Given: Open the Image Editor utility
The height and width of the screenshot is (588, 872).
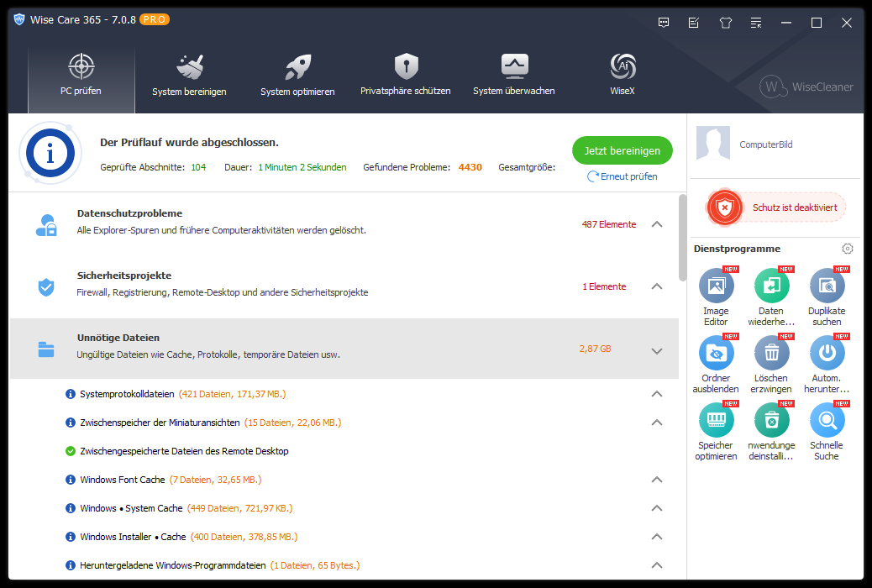Looking at the screenshot, I should pos(716,297).
